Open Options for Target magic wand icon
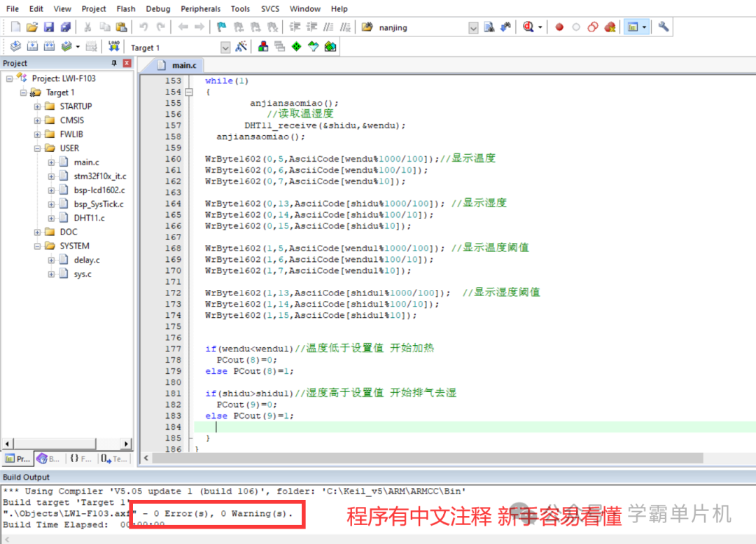The image size is (756, 544). [241, 46]
